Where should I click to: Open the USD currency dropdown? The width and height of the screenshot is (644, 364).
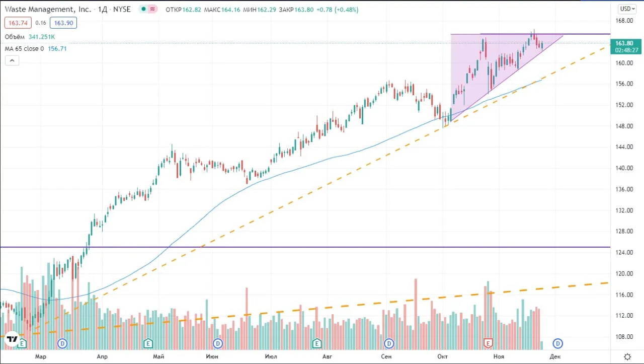(628, 9)
